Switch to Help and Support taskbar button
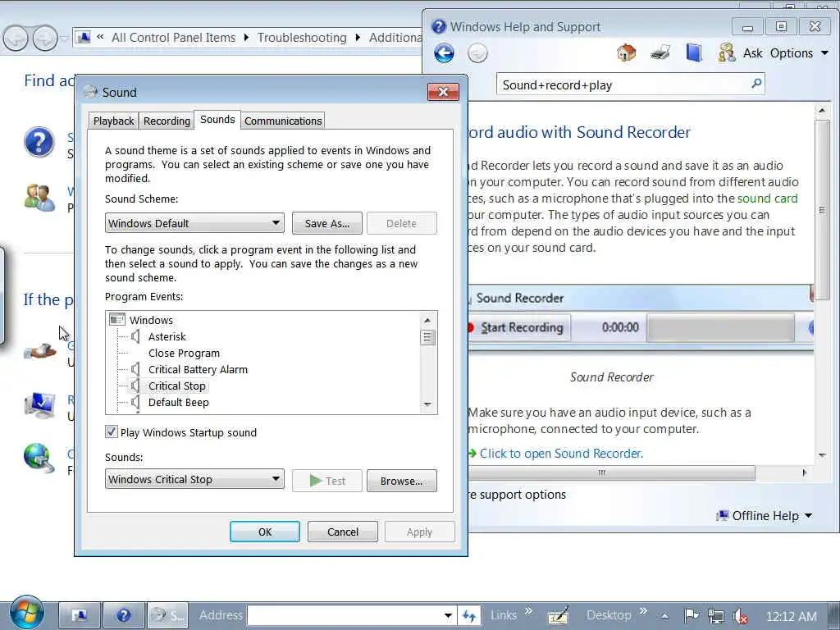The width and height of the screenshot is (840, 630). 123,615
